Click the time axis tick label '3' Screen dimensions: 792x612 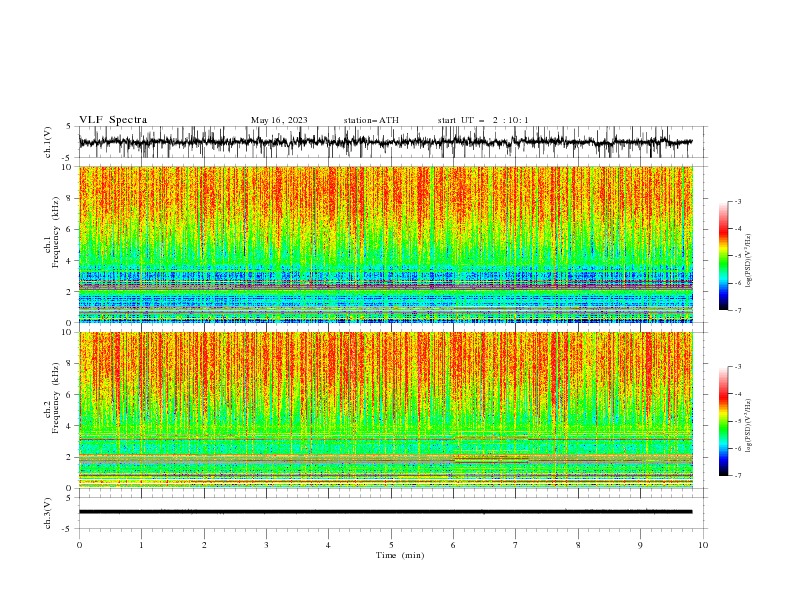[266, 545]
